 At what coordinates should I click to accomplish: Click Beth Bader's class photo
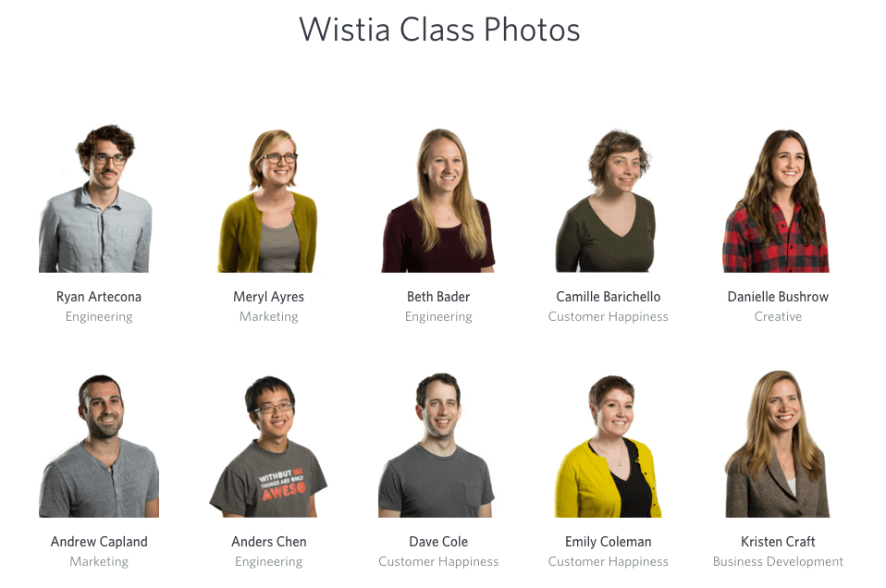click(438, 201)
